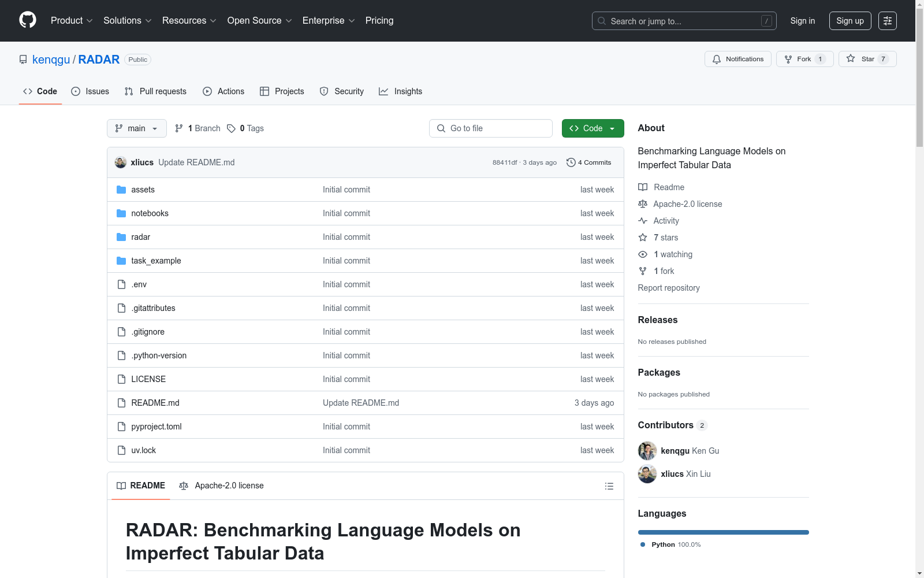
Task: Select the Apache-2.0 license tab
Action: coord(221,486)
